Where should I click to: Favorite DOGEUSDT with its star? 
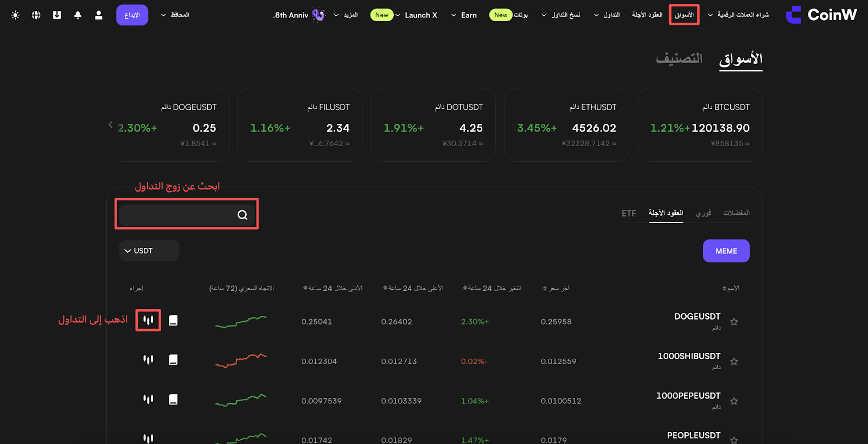pyautogui.click(x=734, y=322)
